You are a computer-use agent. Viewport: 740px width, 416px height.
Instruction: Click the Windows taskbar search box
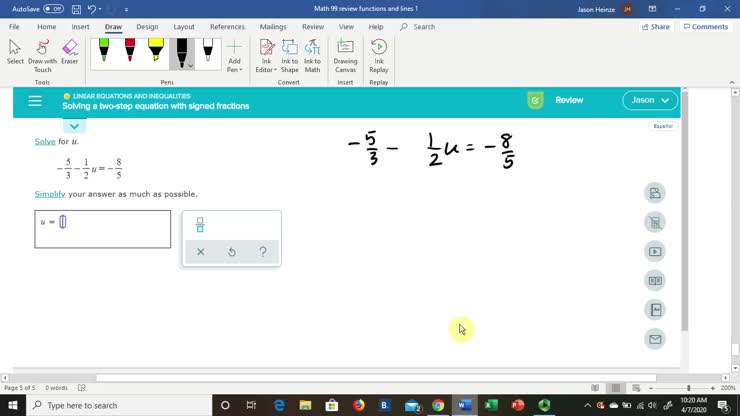click(119, 405)
